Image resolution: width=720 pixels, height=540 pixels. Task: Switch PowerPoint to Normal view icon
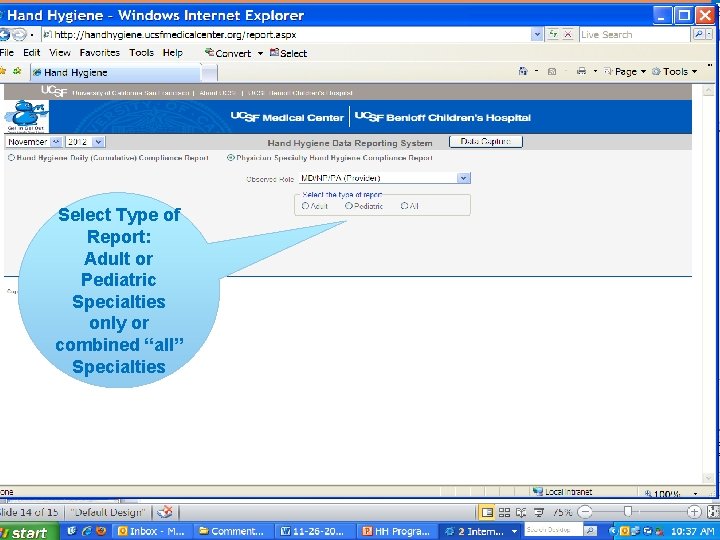(487, 512)
